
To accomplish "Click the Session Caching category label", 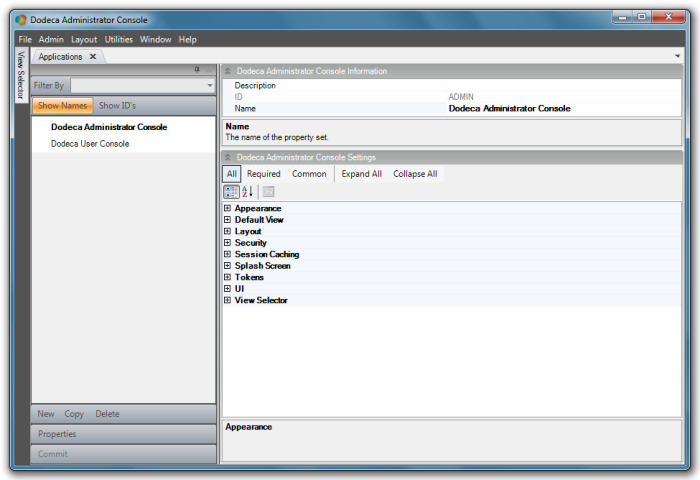I will tap(267, 254).
